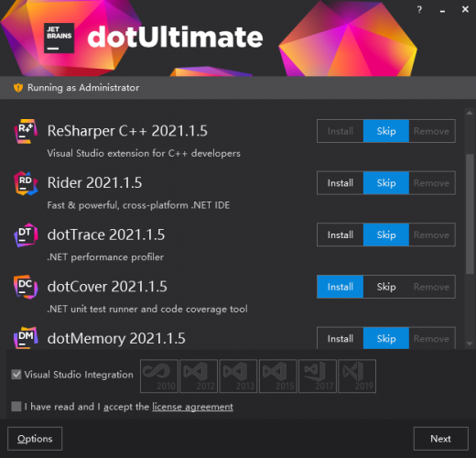Screen dimensions: 476x458
Task: Set ReSharper C++ to Install
Action: tap(341, 131)
